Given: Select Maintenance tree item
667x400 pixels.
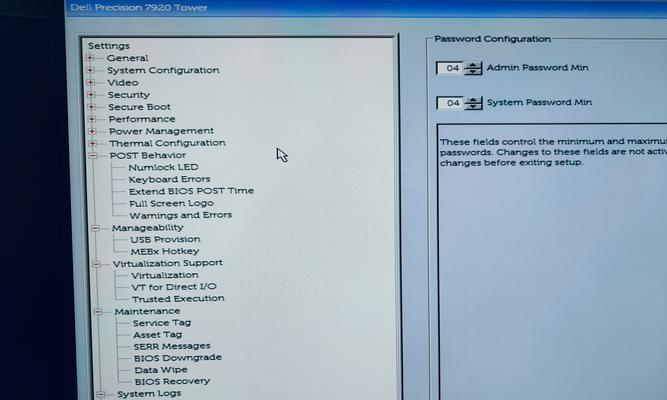Looking at the screenshot, I should click(x=148, y=311).
